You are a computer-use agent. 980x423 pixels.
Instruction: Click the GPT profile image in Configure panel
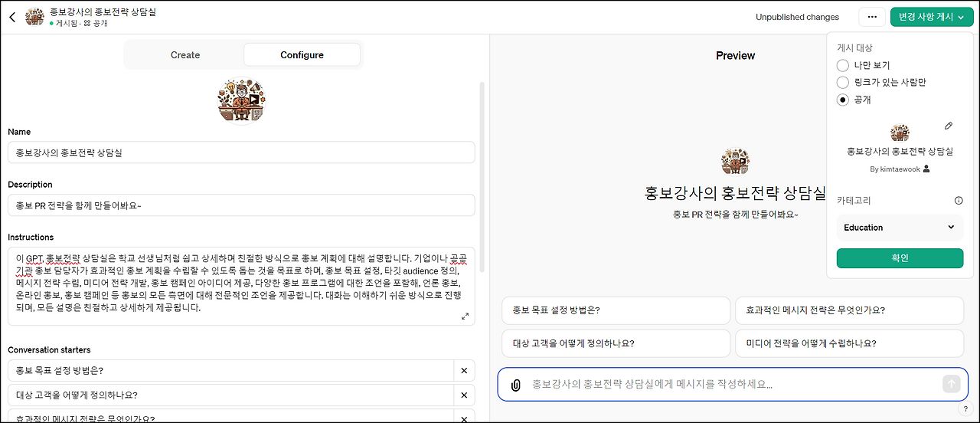point(242,101)
